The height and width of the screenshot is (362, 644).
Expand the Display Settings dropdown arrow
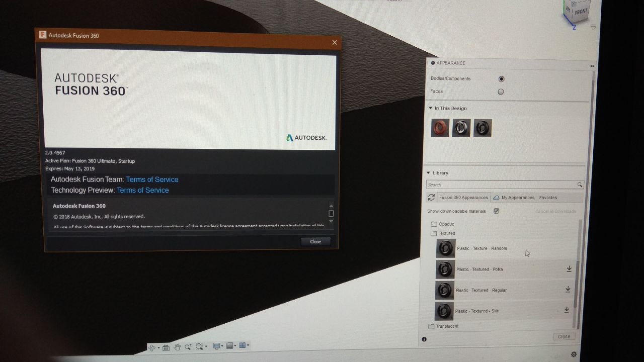click(222, 346)
